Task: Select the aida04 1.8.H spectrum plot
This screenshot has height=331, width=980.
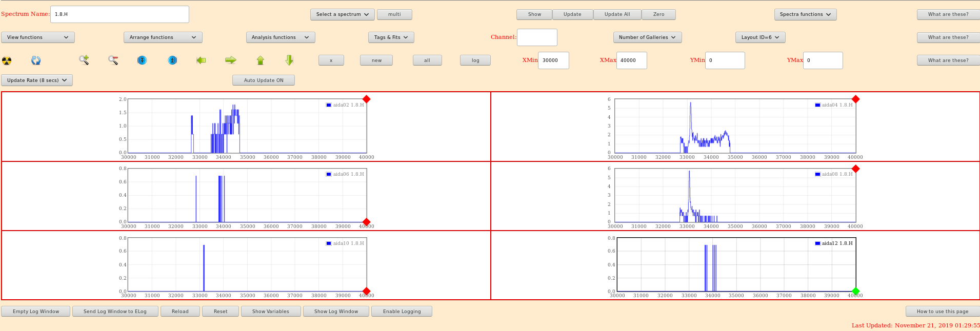Action: (735, 126)
